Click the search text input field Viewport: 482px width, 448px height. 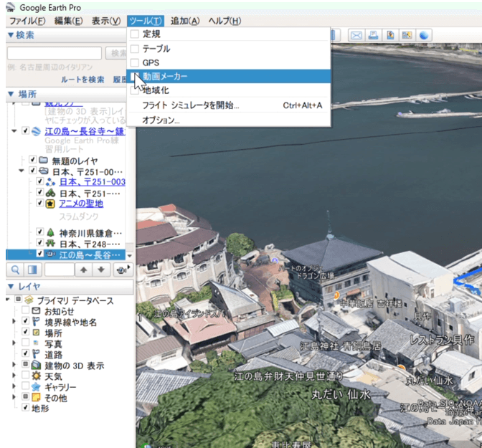point(54,54)
